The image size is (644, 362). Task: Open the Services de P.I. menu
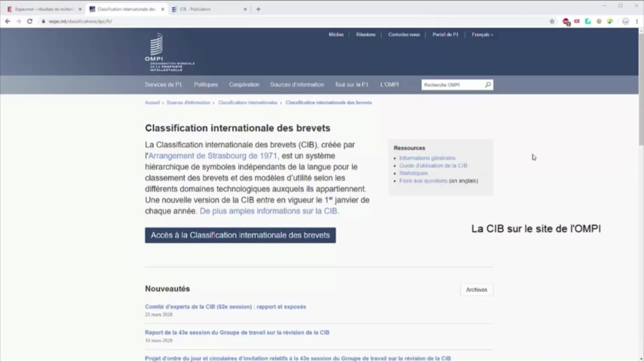(164, 84)
